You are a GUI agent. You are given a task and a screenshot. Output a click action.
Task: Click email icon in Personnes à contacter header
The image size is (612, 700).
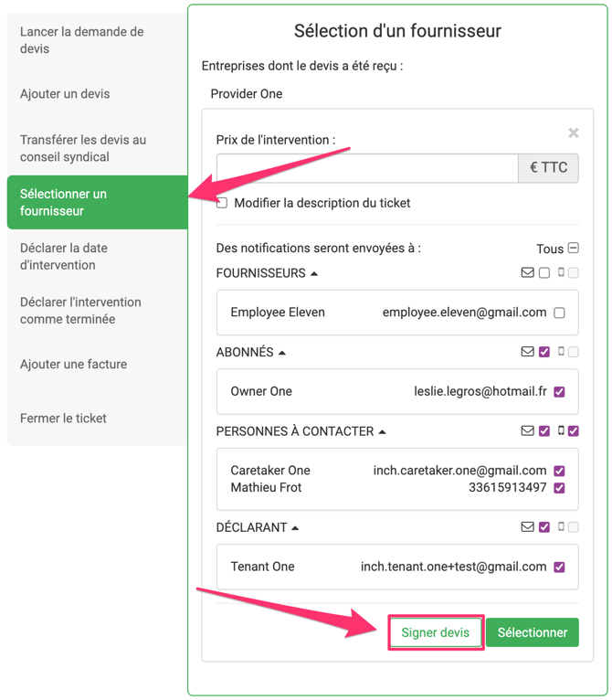coord(527,431)
